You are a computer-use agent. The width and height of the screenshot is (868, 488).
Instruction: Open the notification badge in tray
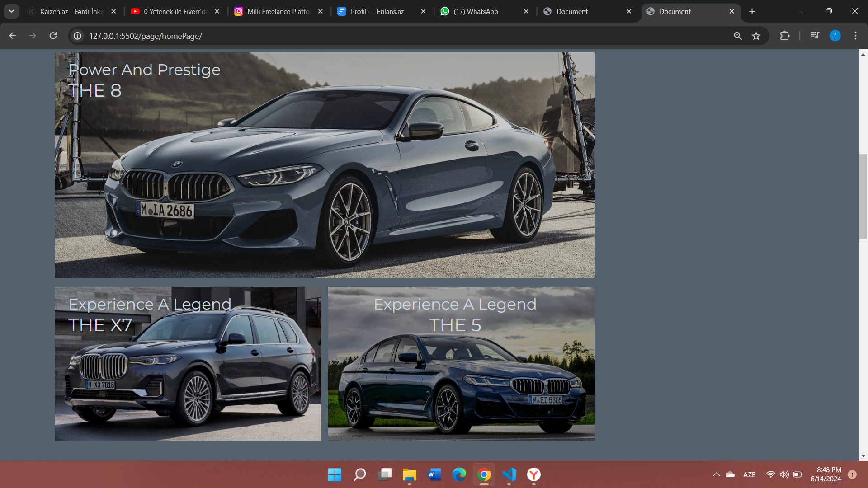852,474
